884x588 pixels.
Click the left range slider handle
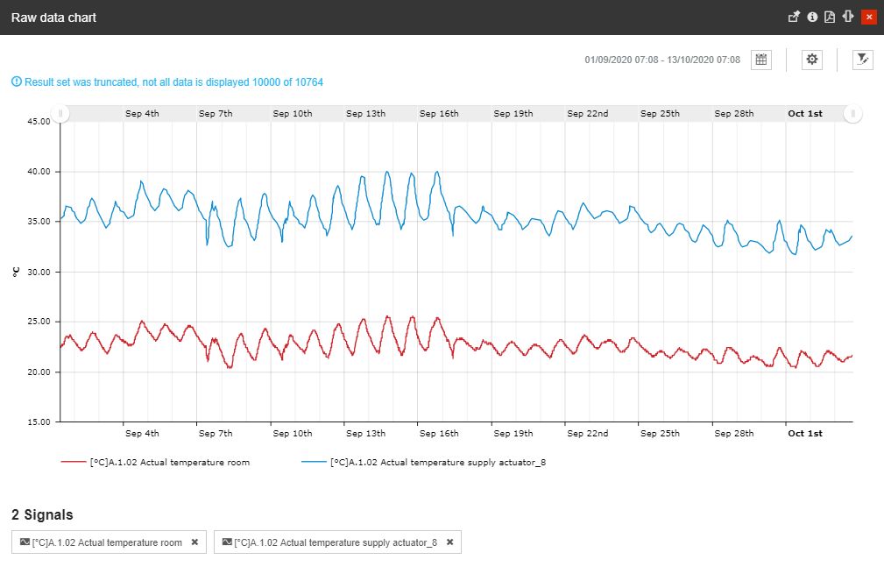[60, 114]
